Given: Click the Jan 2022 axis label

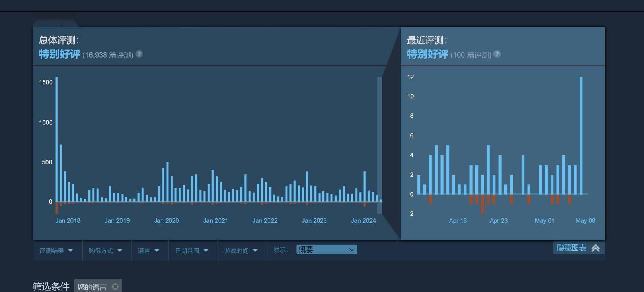Looking at the screenshot, I should (265, 220).
